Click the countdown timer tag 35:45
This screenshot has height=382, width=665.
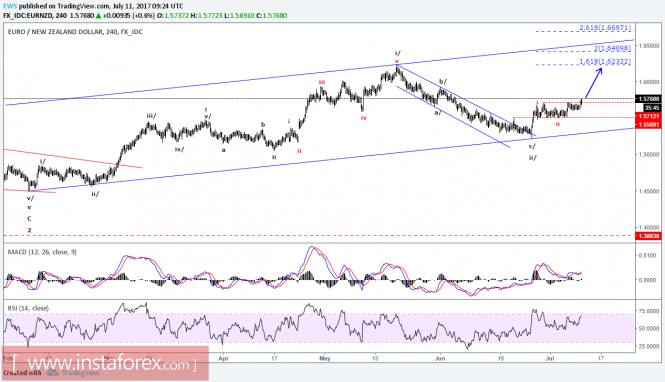click(x=652, y=108)
